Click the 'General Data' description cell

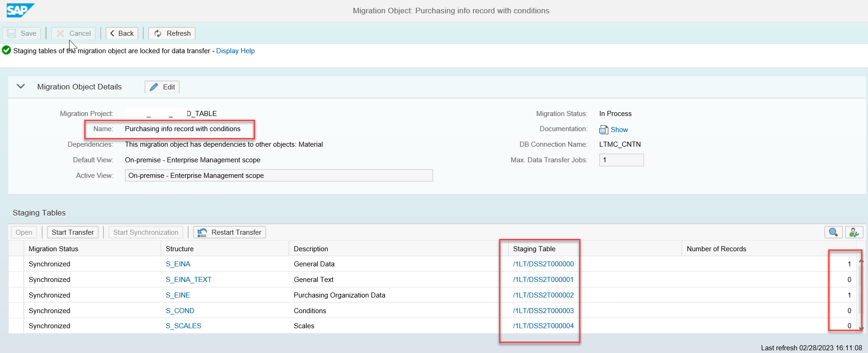pos(314,264)
